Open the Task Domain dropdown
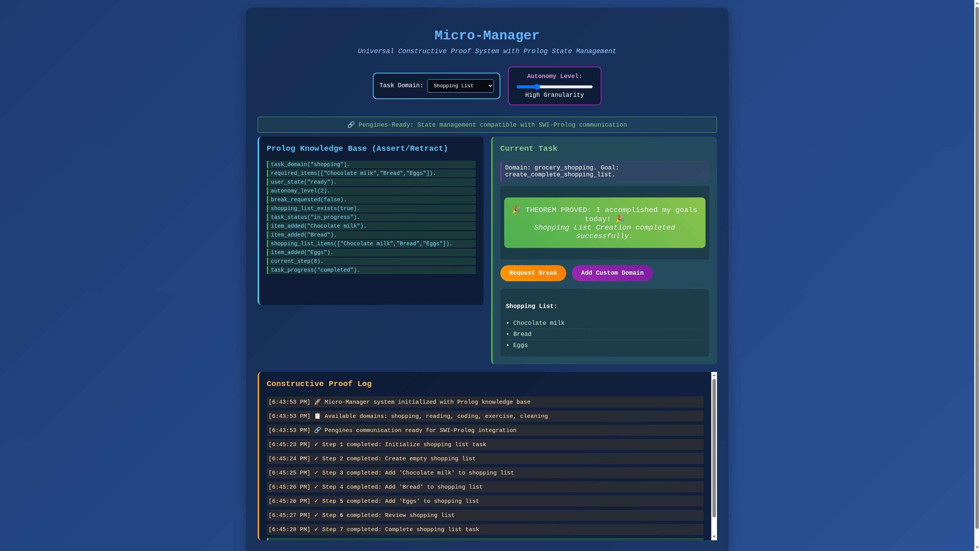The height and width of the screenshot is (551, 980). [x=460, y=86]
